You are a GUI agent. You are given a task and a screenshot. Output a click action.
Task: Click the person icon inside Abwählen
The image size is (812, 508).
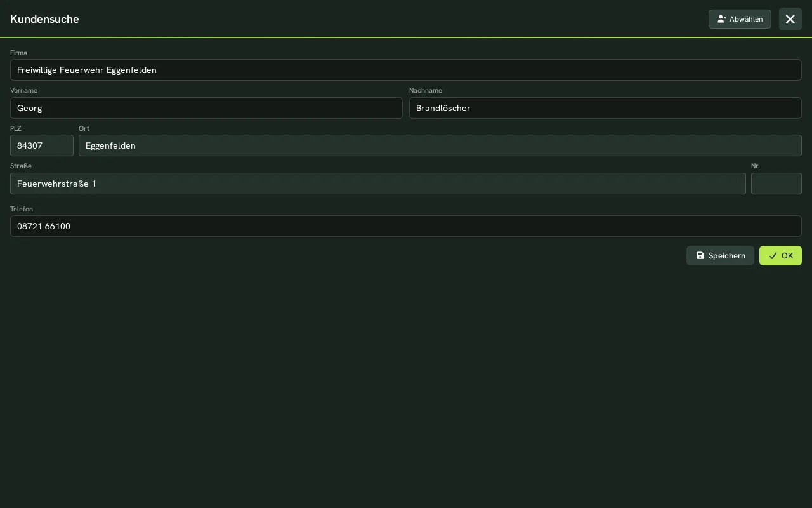coord(721,19)
